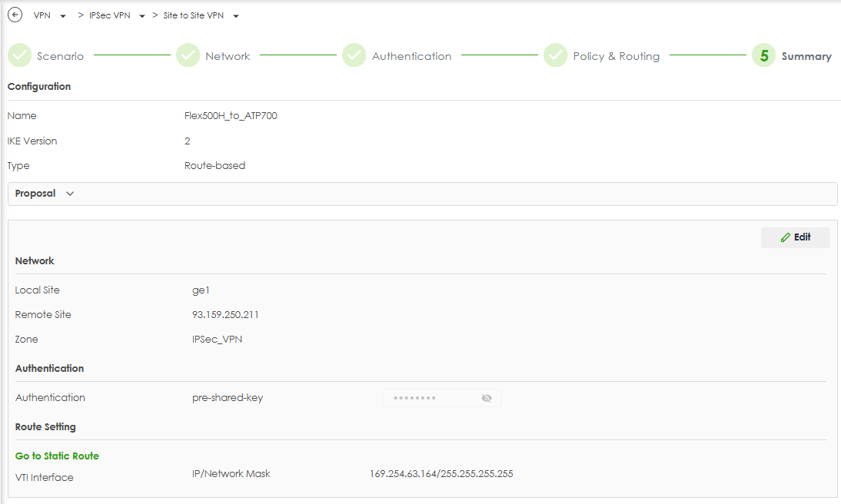Click the Scenario step checkmark icon

(19, 56)
